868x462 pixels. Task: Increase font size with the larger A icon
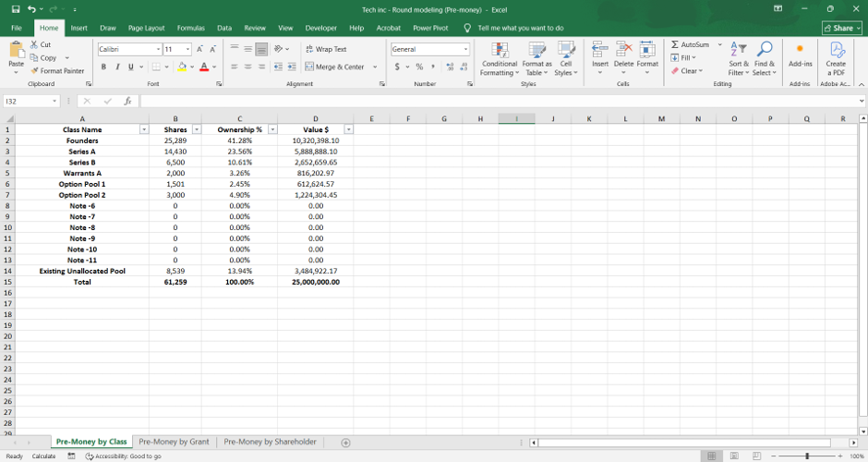tap(199, 49)
